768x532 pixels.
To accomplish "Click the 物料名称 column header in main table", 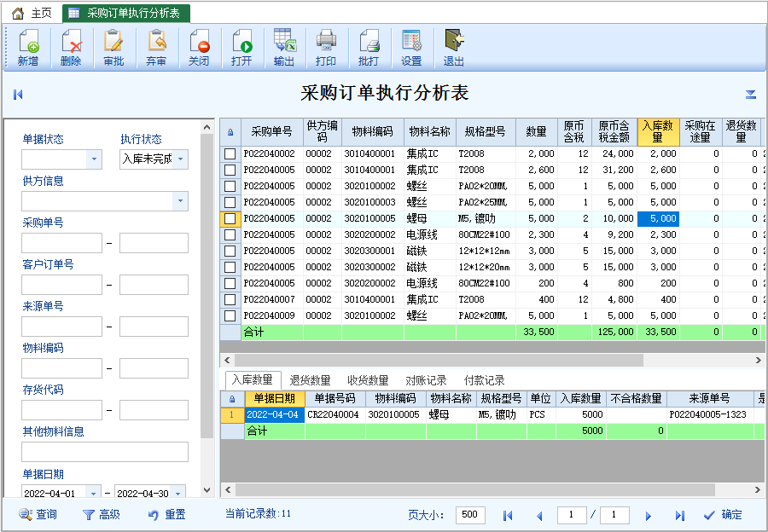I will pos(429,132).
